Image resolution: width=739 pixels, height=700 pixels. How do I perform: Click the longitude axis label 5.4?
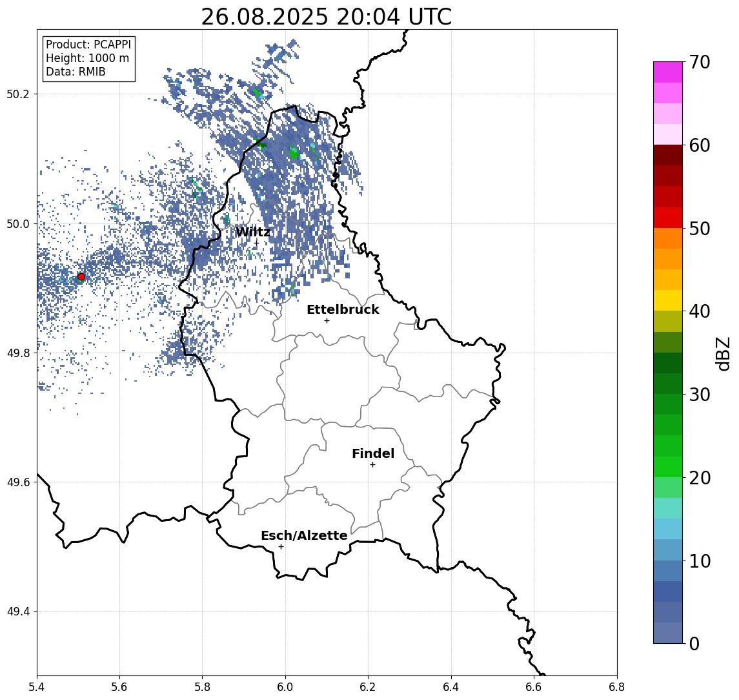point(37,687)
